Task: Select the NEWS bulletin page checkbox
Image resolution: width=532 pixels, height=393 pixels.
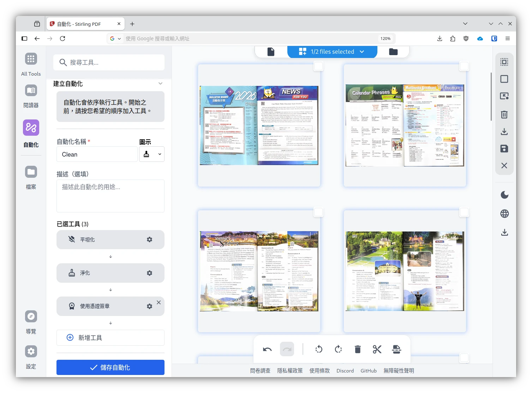Action: point(318,66)
